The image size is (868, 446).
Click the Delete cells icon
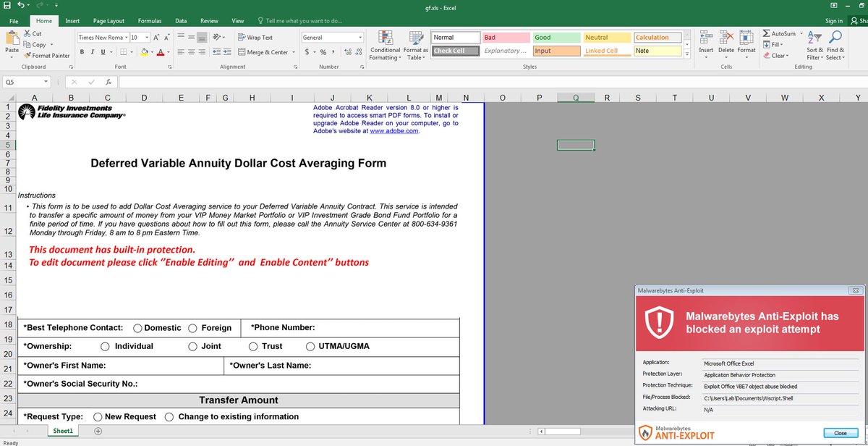click(x=726, y=38)
